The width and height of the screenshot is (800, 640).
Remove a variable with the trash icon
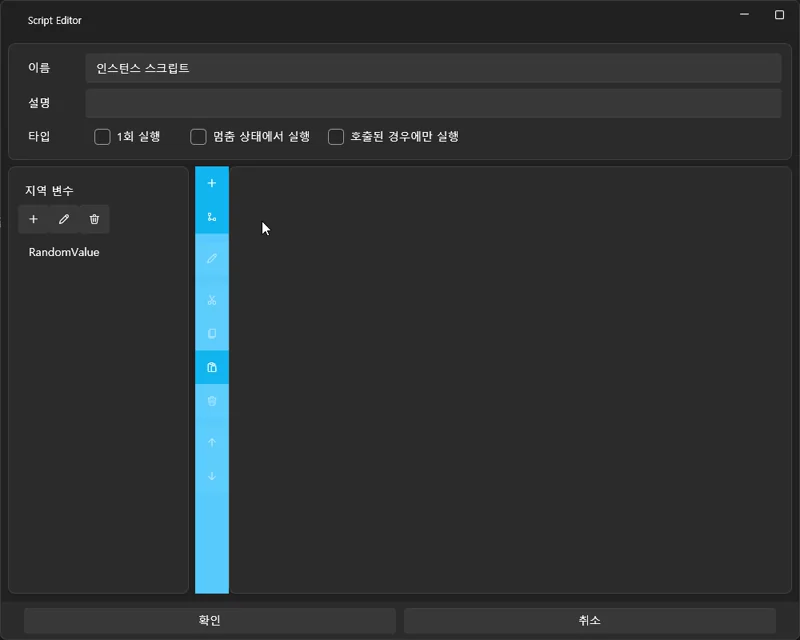pos(93,219)
